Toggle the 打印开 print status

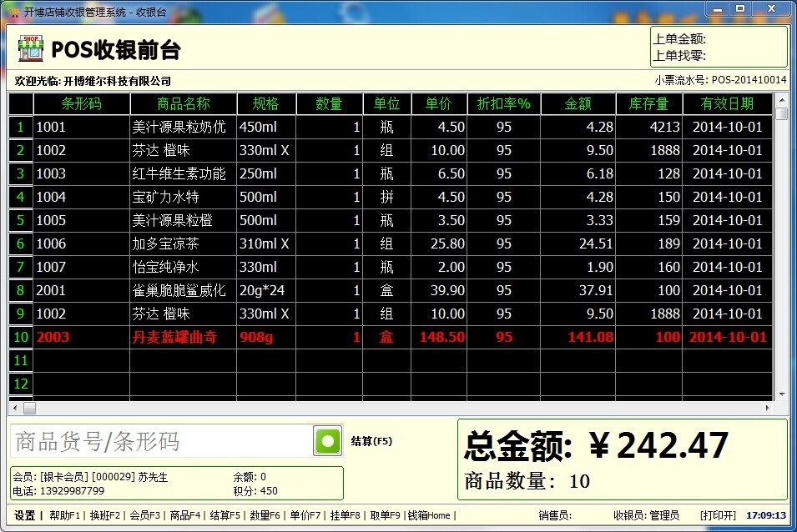pyautogui.click(x=718, y=515)
